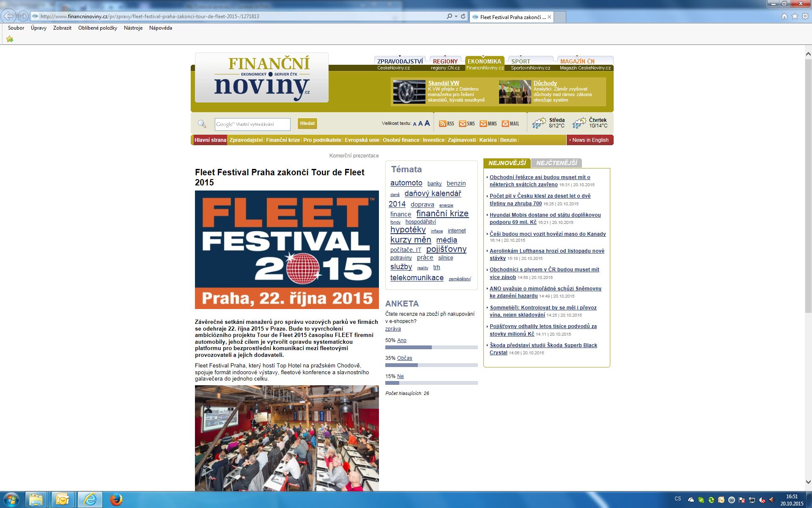Image resolution: width=812 pixels, height=508 pixels.
Task: Open the Hyundai Mobis news headline
Action: (545, 218)
